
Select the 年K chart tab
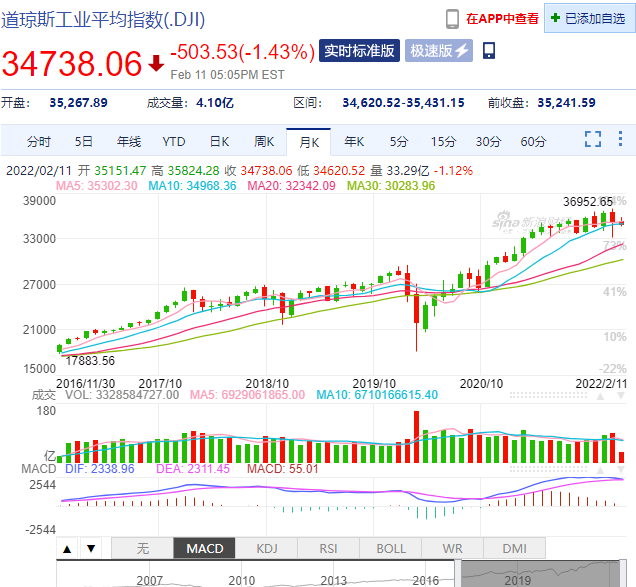354,142
